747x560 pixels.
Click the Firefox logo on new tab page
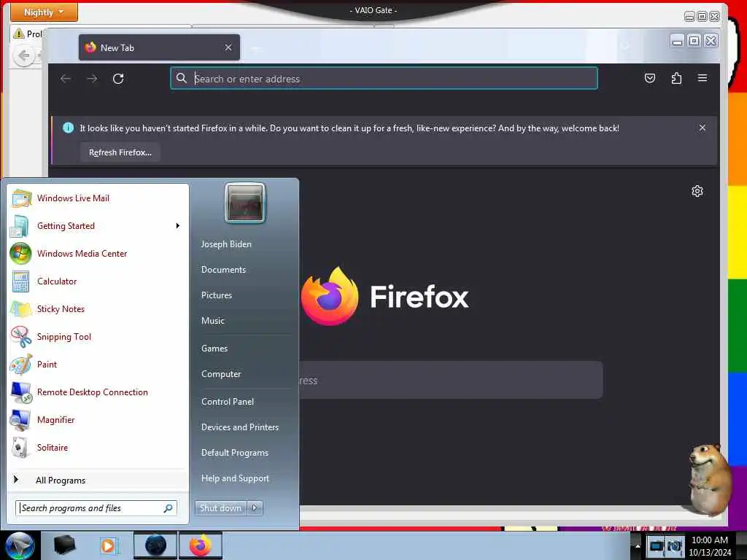(330, 296)
